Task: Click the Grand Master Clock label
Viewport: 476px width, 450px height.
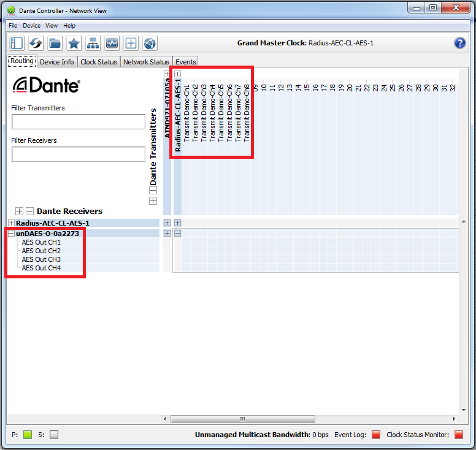Action: coord(305,43)
